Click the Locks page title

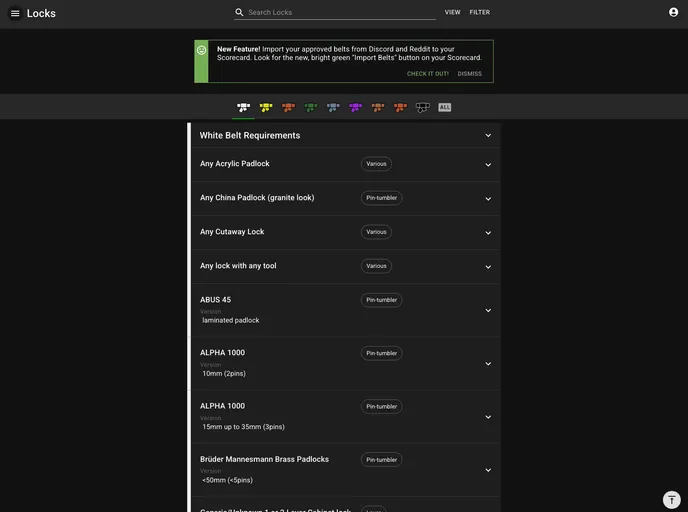point(41,13)
